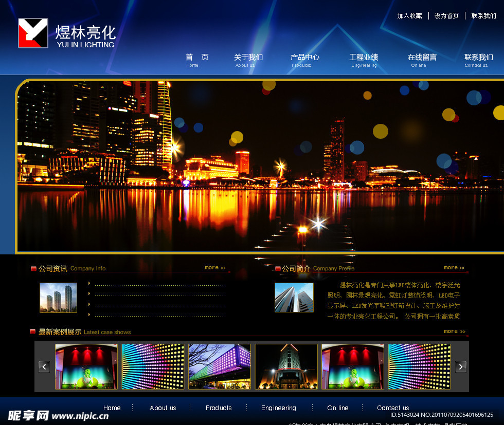
Task: Open the 关于我们 About us menu item
Action: pyautogui.click(x=248, y=61)
